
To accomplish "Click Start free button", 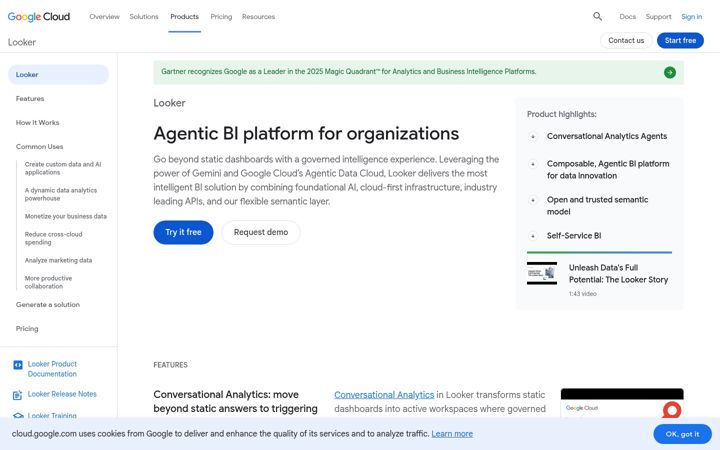I will (x=680, y=40).
